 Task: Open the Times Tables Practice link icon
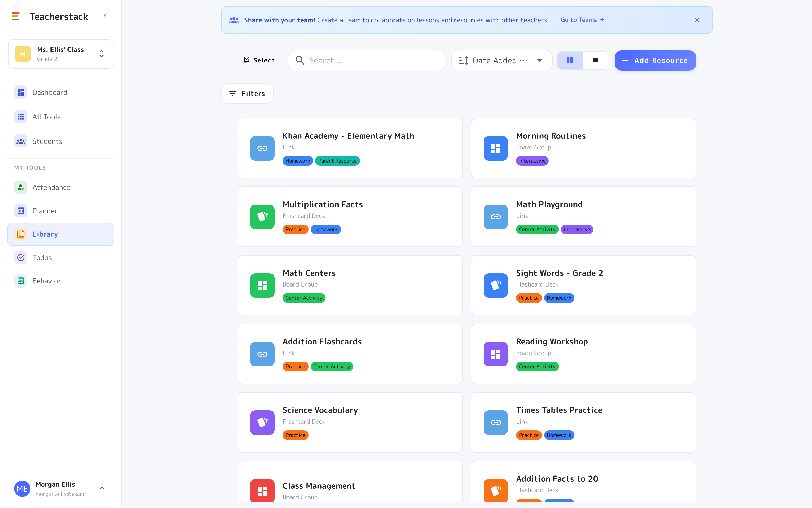click(x=496, y=422)
